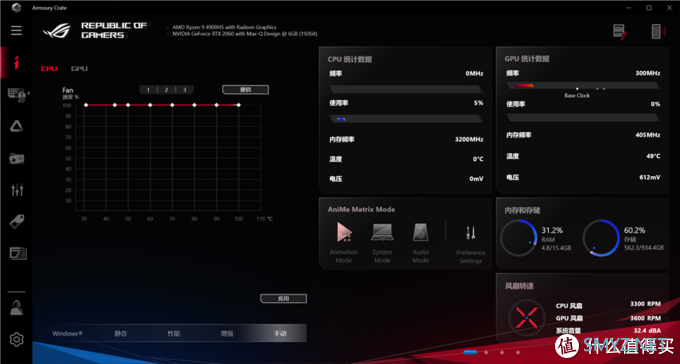Open the user account icon
680x364 pixels.
(x=16, y=308)
